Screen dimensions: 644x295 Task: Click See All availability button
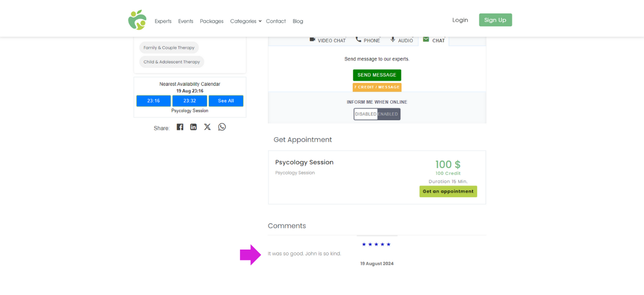click(226, 101)
